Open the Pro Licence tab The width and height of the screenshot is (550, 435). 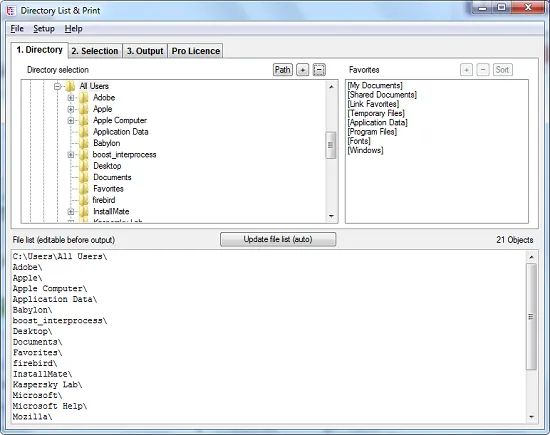coord(196,51)
